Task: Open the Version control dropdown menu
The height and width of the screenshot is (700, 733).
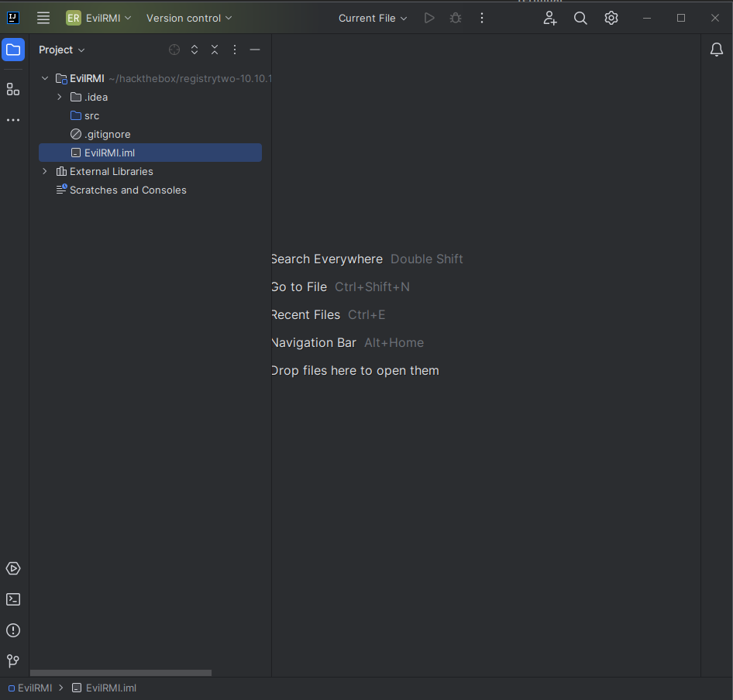Action: 189,18
